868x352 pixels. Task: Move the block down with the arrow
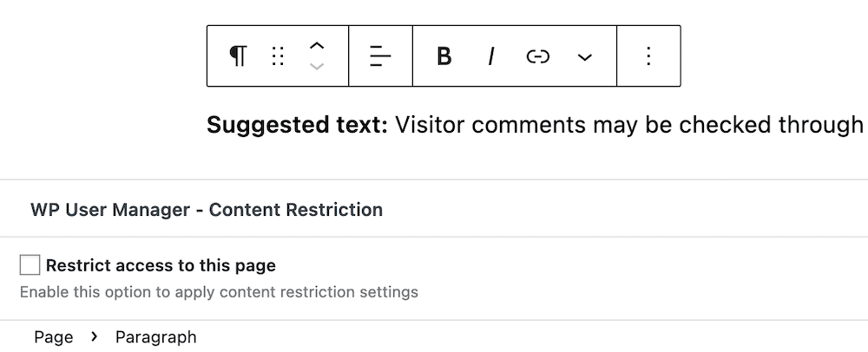316,66
